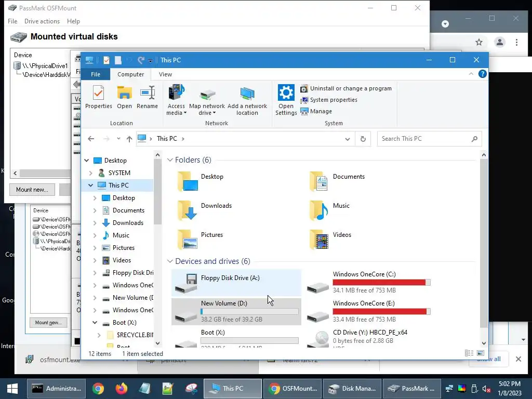Viewport: 532px width, 399px height.
Task: Select Windows OneCore (E:) drive
Action: [x=368, y=311]
